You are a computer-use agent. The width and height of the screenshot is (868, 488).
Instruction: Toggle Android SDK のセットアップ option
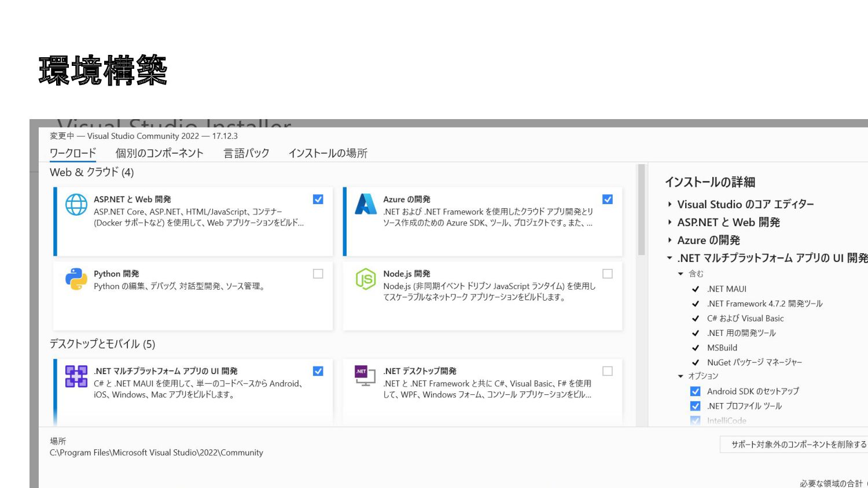(696, 391)
